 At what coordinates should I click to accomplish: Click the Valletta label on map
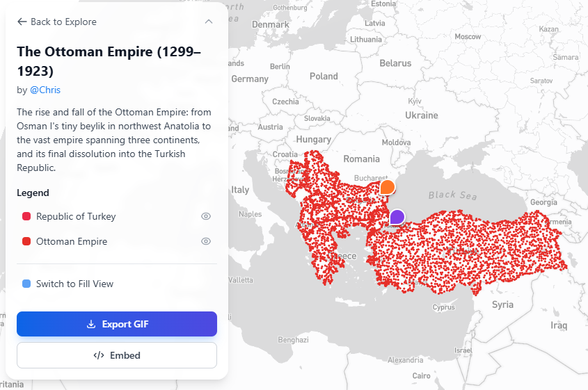click(241, 280)
